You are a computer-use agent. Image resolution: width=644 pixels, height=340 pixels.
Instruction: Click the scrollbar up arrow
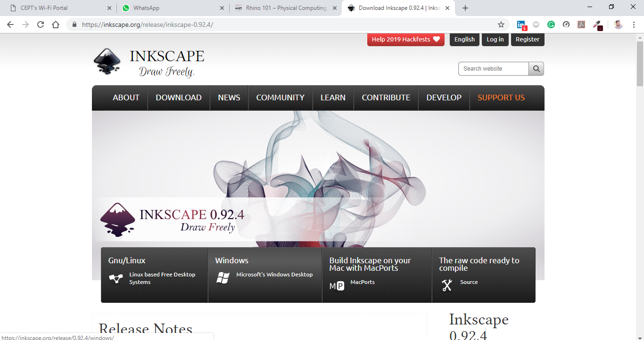[640, 37]
